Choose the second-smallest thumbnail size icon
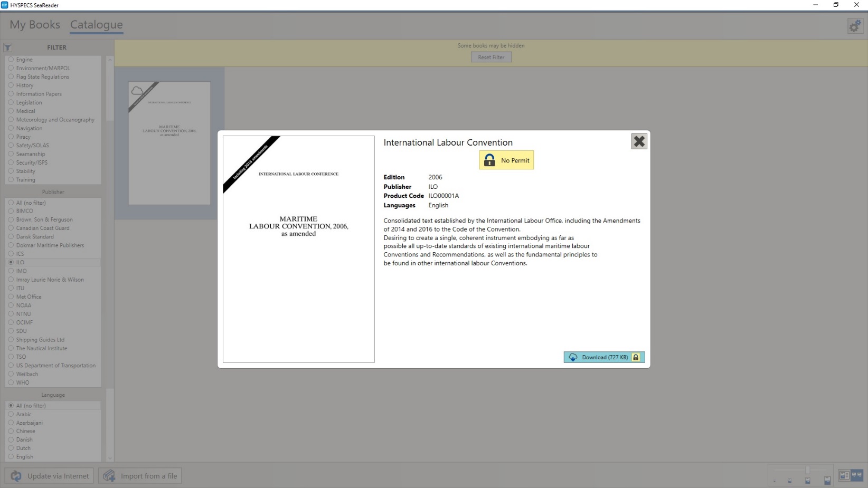This screenshot has width=868, height=488. point(790,481)
